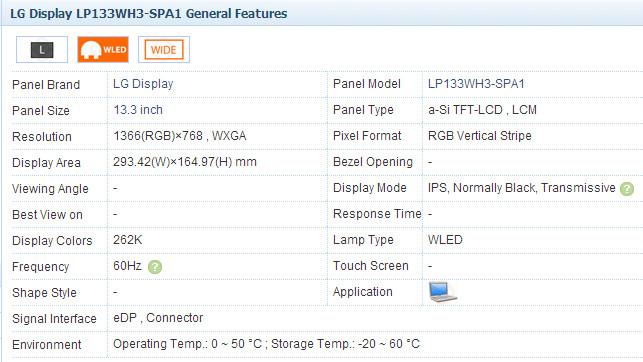Click the "Panel Size" label
The image size is (643, 362).
click(x=41, y=111)
